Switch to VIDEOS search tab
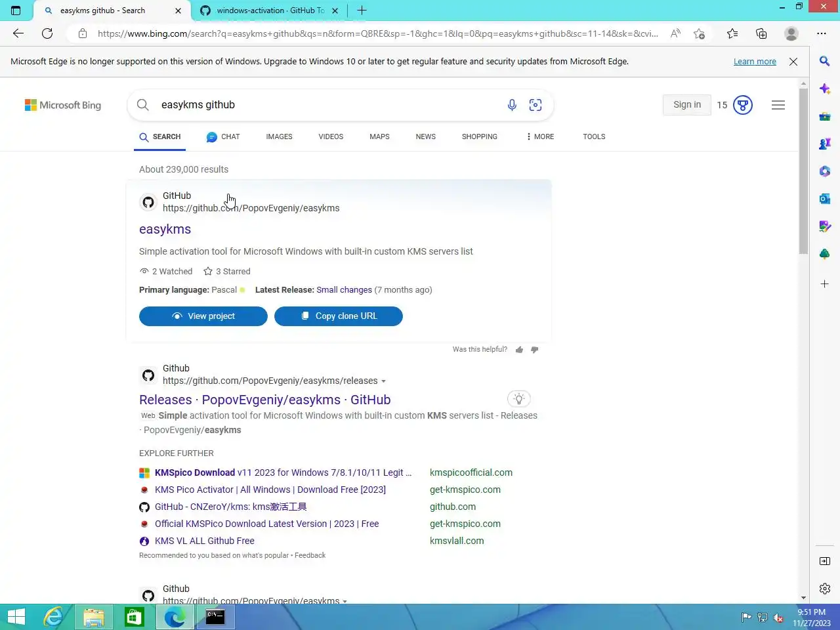The height and width of the screenshot is (630, 840). point(331,136)
